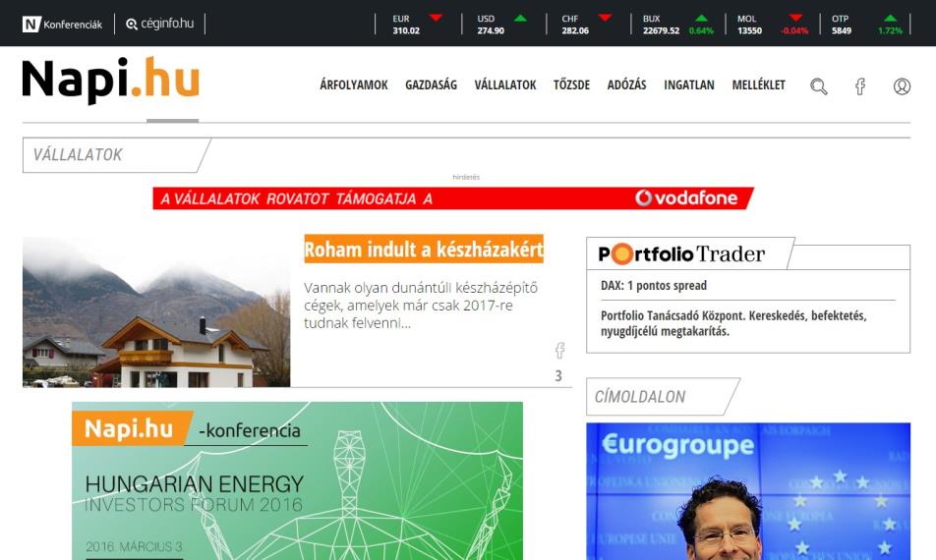Image resolution: width=936 pixels, height=560 pixels.
Task: Open article 'Roham indult a készházakért'
Action: [424, 249]
